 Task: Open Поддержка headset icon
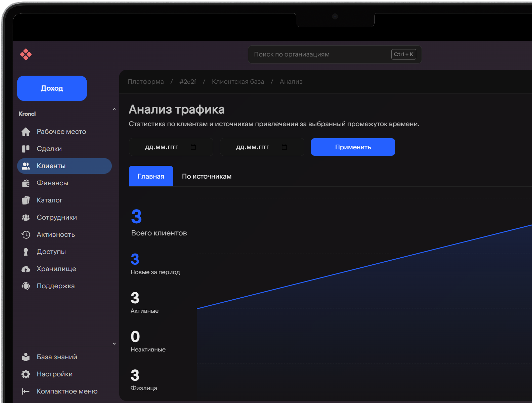click(26, 286)
